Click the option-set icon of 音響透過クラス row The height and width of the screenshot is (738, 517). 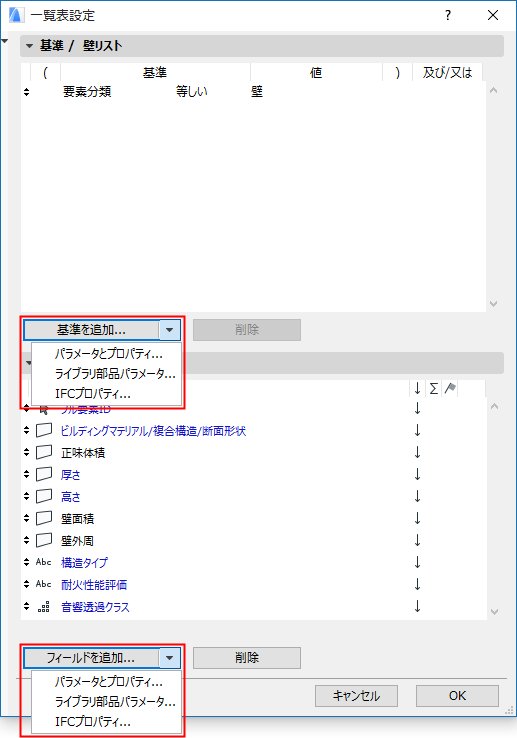pos(44,607)
